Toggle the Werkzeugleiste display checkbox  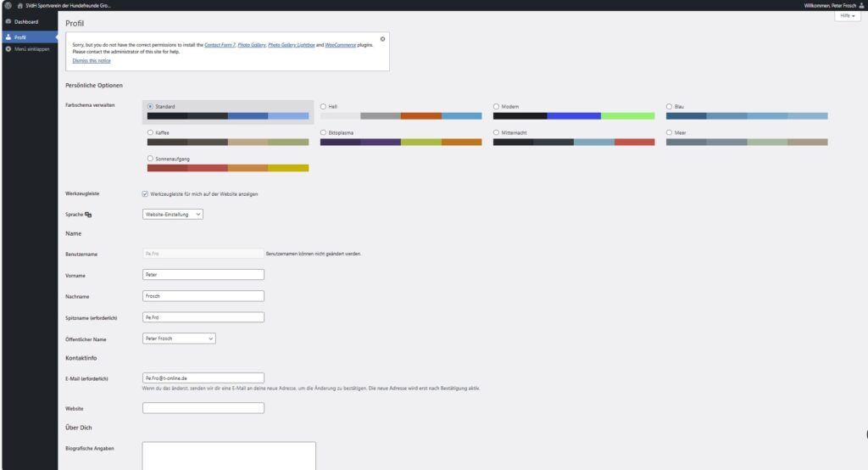(145, 194)
